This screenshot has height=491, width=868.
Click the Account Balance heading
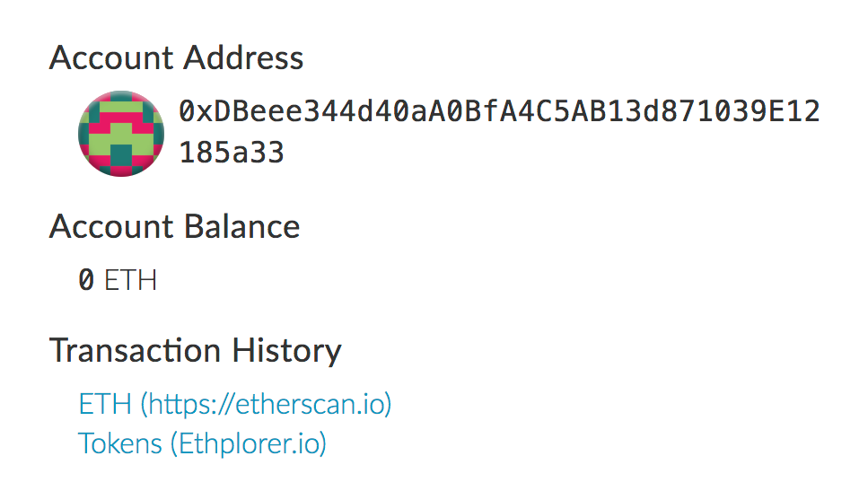pos(175,226)
